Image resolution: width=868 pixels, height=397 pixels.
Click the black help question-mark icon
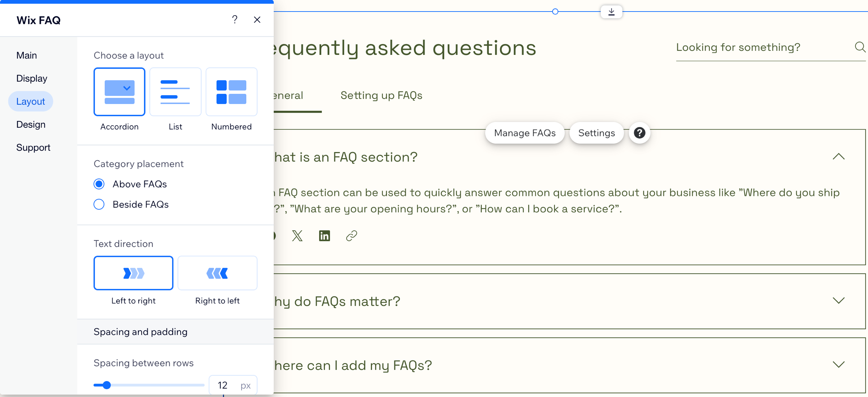click(x=639, y=133)
